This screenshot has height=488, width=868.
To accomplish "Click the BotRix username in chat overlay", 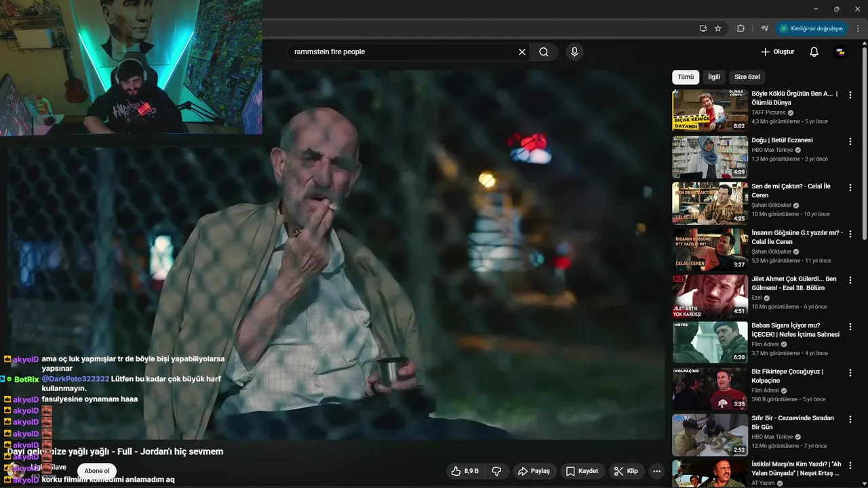I will (x=26, y=380).
